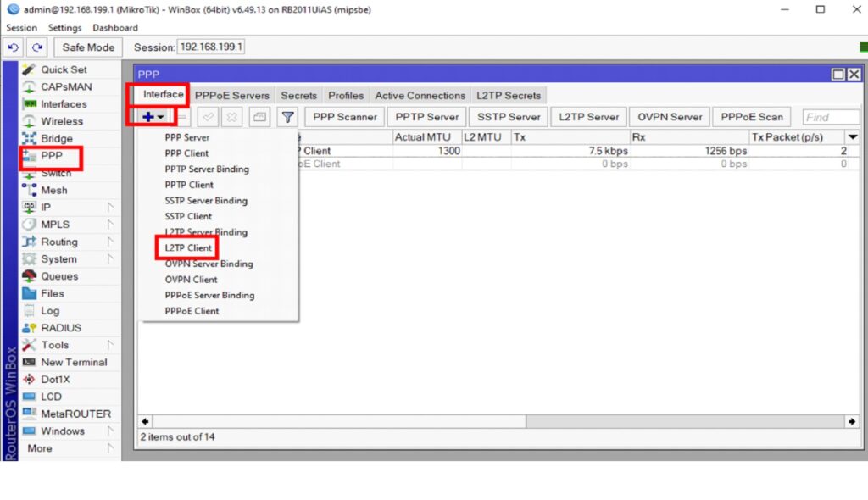
Task: Click the redo arrow icon in toolbar
Action: coord(37,47)
